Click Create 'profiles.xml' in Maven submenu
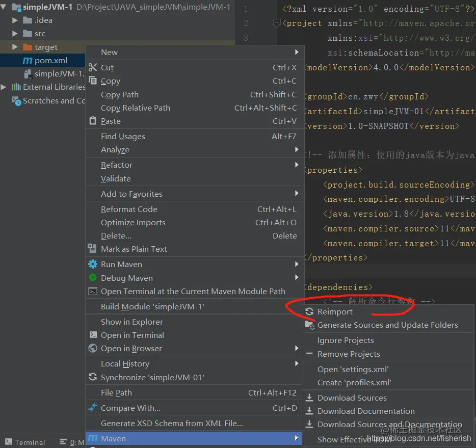 (x=388, y=382)
